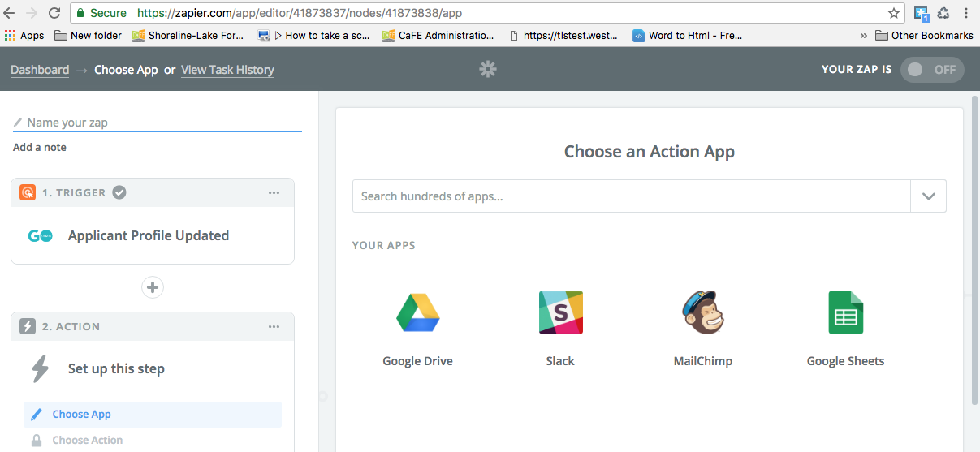
Task: Expand hidden bookmarks chevron
Action: click(864, 35)
